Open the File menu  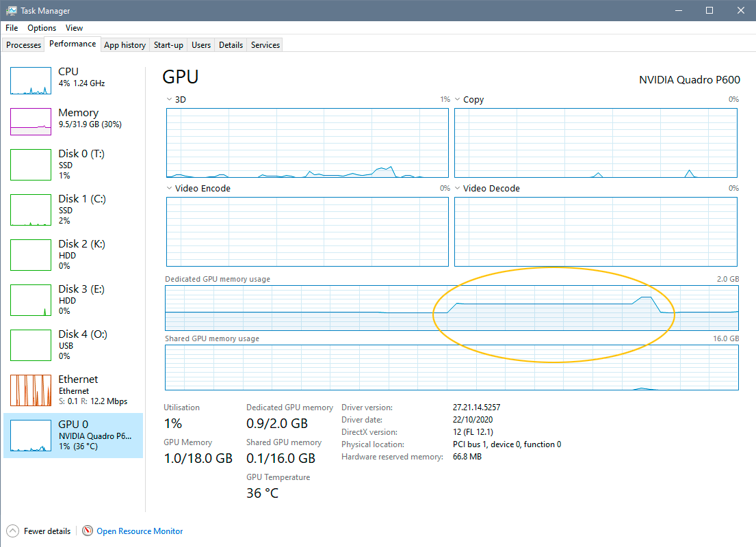pyautogui.click(x=12, y=28)
